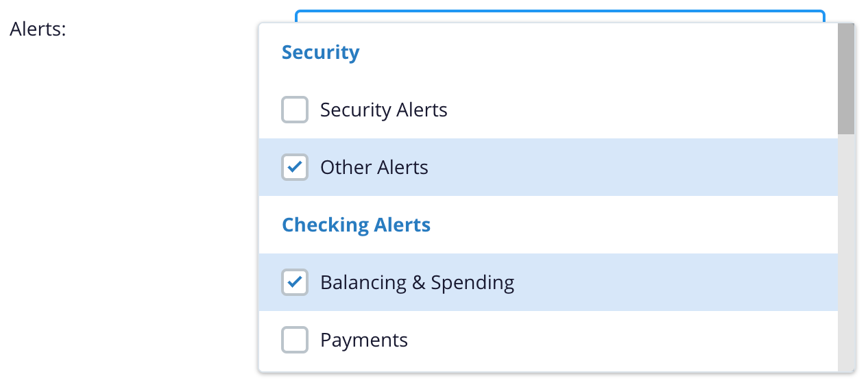Image resolution: width=868 pixels, height=385 pixels.
Task: Click the "Security" group heading
Action: pos(320,53)
